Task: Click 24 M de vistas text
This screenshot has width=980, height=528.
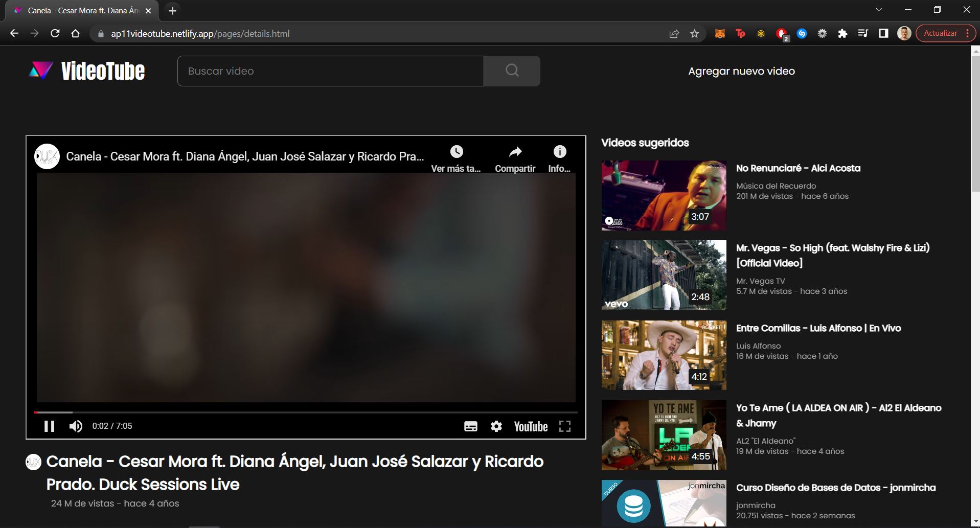Action: pos(82,503)
